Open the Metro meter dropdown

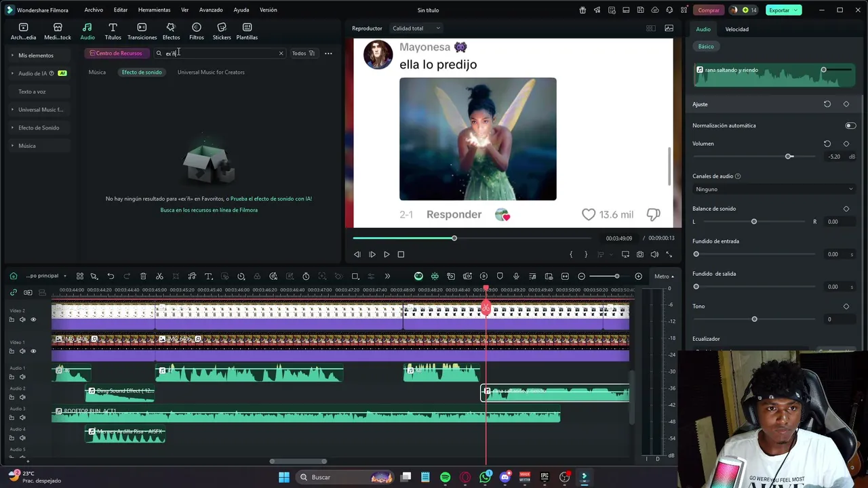point(664,276)
